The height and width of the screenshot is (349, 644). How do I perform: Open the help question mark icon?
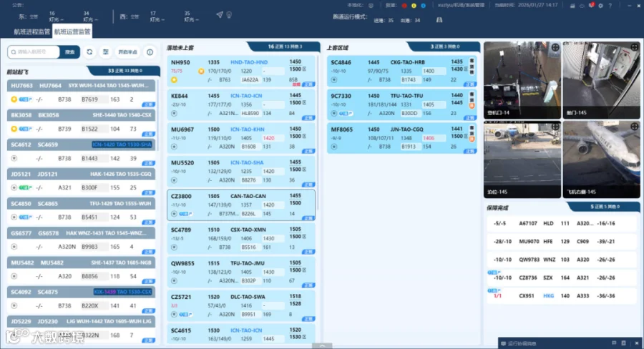pos(610,5)
